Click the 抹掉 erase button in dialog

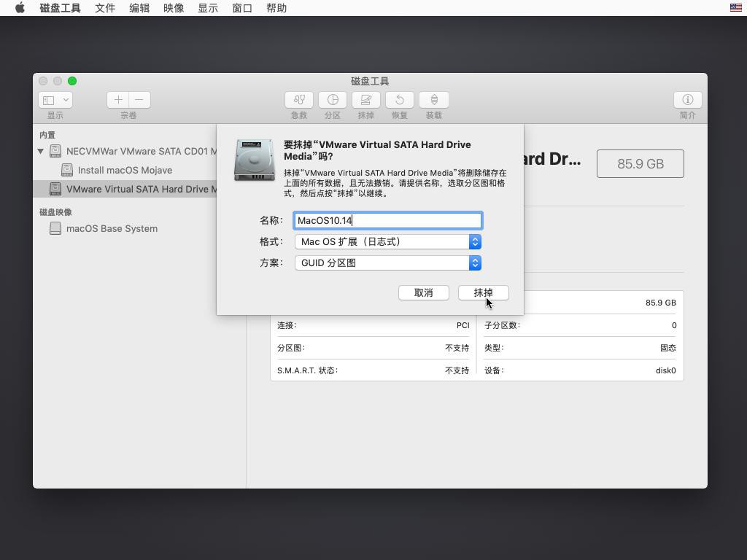pyautogui.click(x=483, y=293)
